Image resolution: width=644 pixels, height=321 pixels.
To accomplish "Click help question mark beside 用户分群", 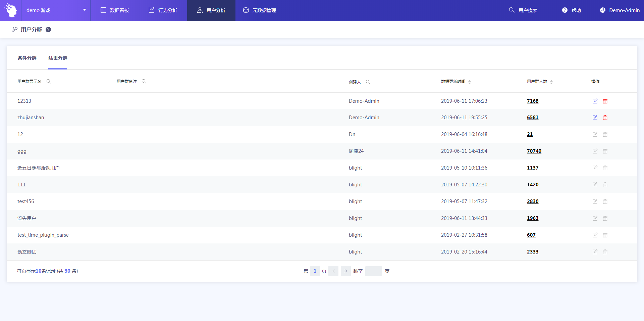I will point(48,30).
